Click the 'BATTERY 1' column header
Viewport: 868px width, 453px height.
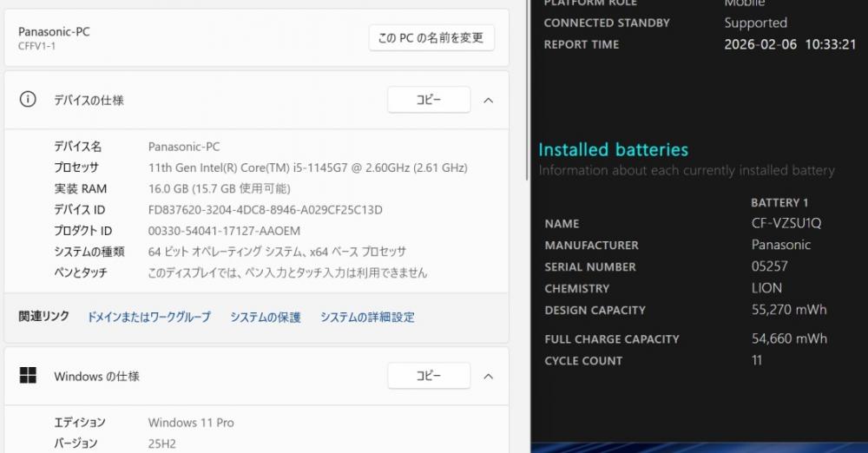tap(779, 203)
